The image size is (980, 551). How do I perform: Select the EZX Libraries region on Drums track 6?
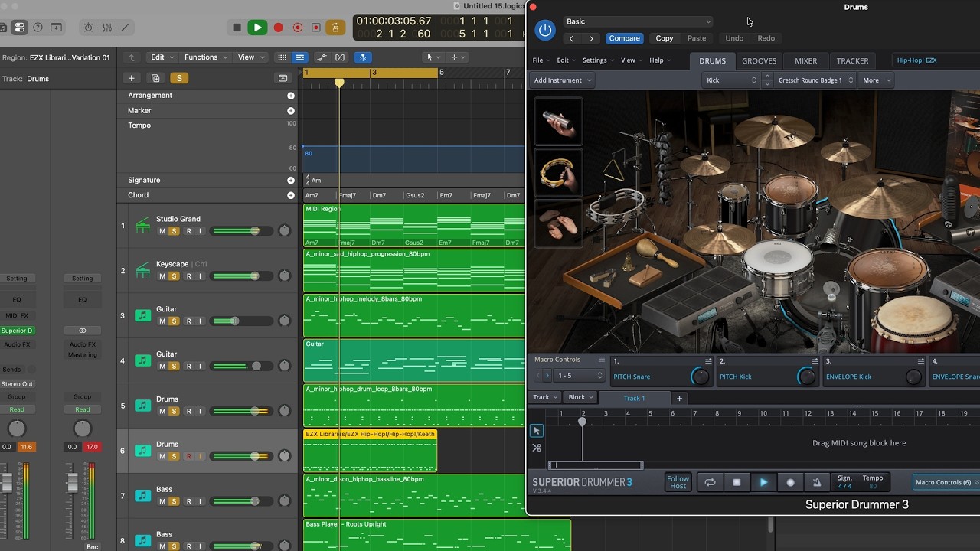click(x=370, y=450)
